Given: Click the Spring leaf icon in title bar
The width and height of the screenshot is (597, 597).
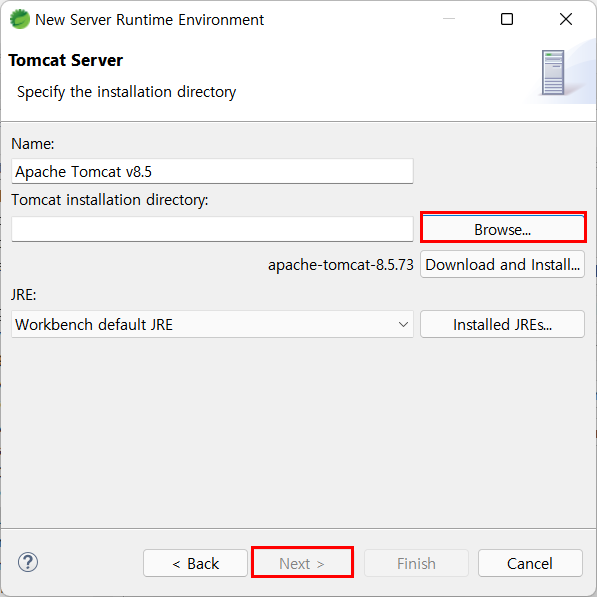Looking at the screenshot, I should point(19,19).
